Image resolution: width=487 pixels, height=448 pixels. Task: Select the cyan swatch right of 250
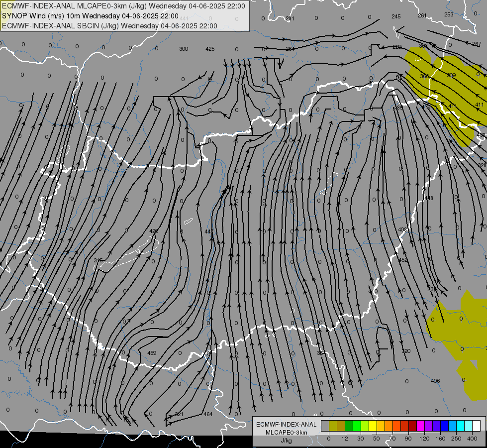click(x=461, y=426)
